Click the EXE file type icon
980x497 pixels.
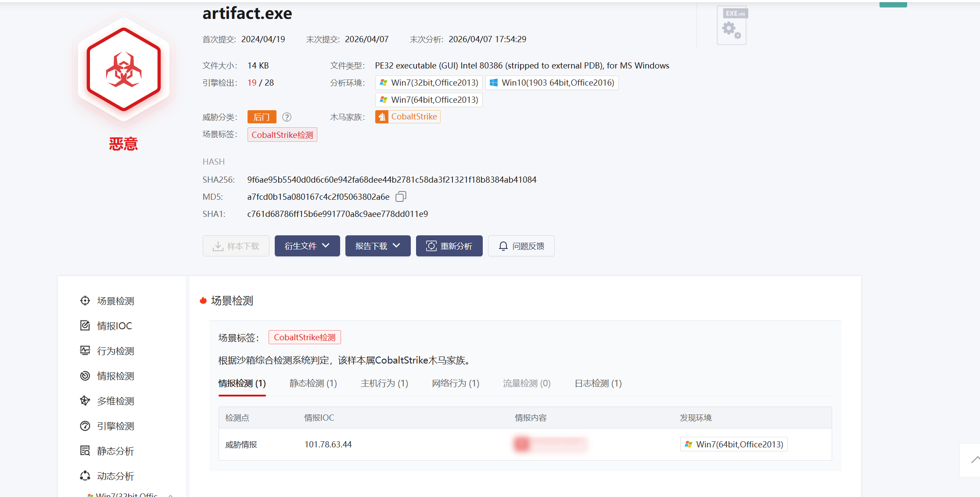click(x=732, y=25)
